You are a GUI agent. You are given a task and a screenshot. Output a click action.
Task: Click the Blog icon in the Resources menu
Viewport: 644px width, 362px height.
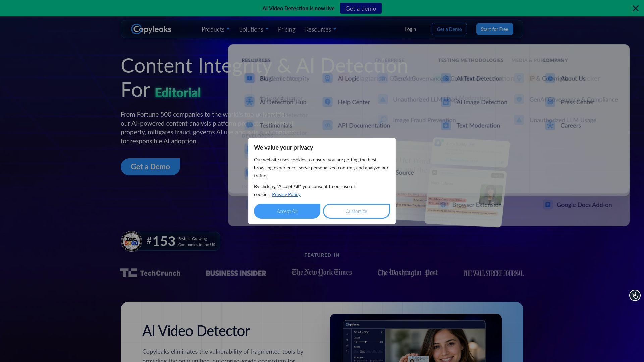(249, 78)
